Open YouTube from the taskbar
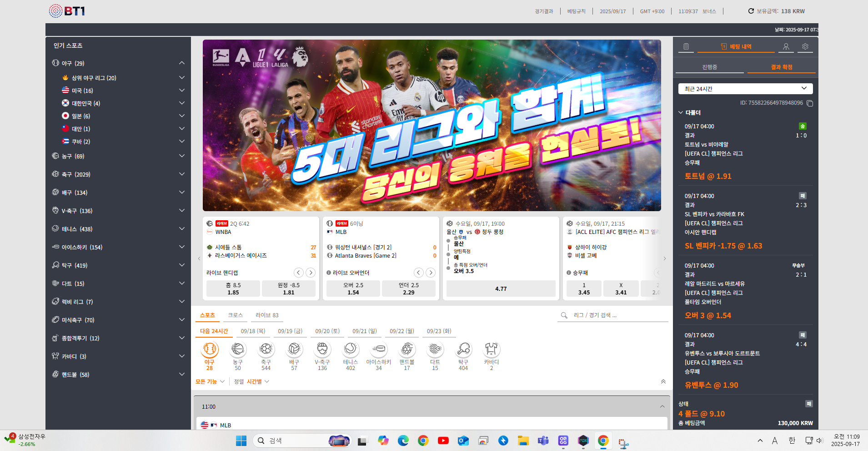The image size is (868, 451). coord(443,441)
